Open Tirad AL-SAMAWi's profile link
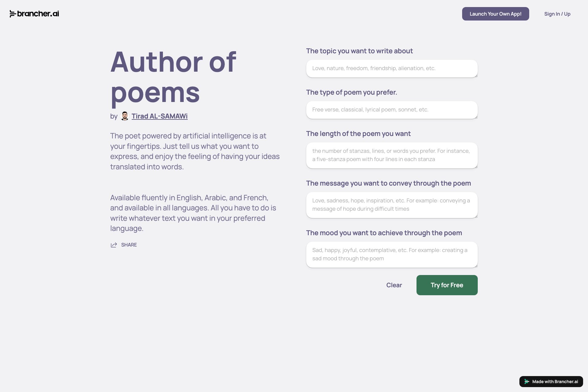This screenshot has width=588, height=392. (160, 116)
